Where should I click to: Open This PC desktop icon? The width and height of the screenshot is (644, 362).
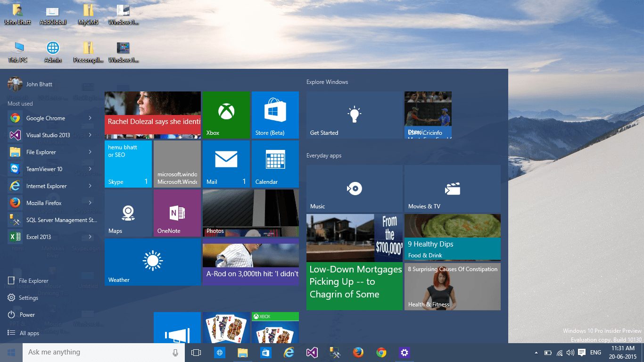click(18, 52)
